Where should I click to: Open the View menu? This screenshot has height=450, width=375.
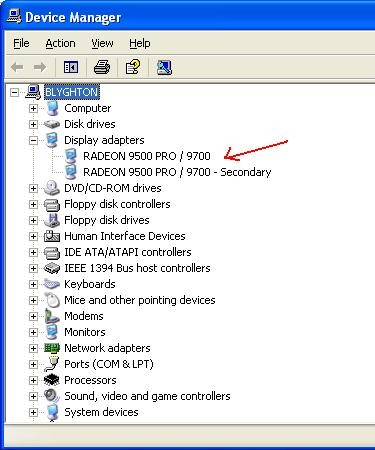(x=102, y=43)
